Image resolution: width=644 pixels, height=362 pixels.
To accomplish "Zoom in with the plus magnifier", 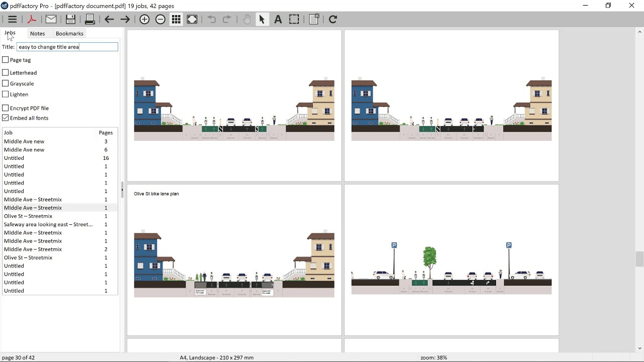I will point(144,19).
